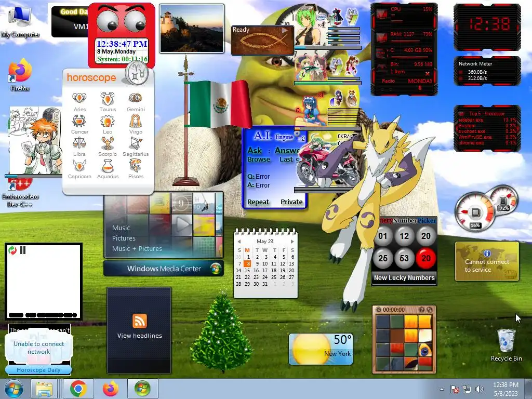Click Private in A.I. Engine gadget

coord(291,202)
